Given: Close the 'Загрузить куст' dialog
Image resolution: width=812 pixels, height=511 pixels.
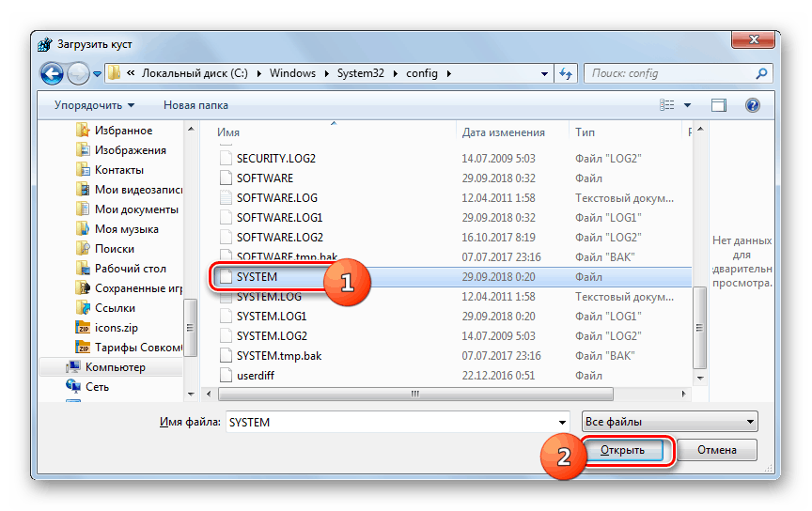Looking at the screenshot, I should pyautogui.click(x=754, y=39).
